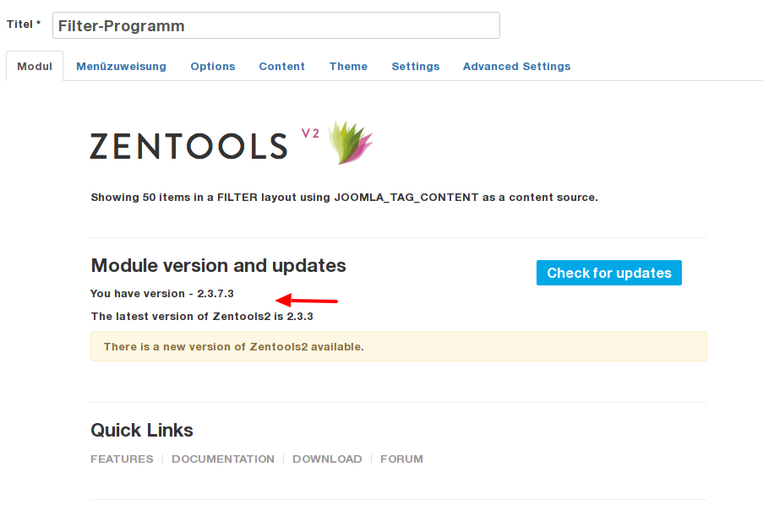Screen dimensions: 763x532
Task: Click the Check for updates button
Action: (608, 273)
